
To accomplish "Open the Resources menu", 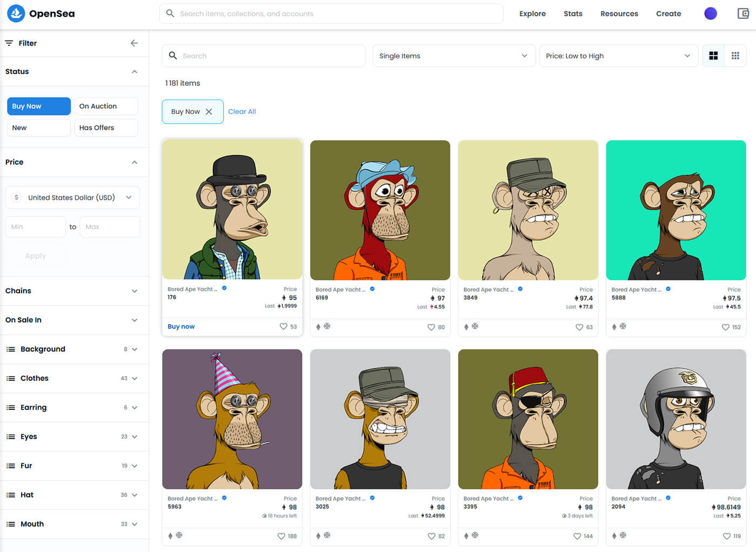I will coord(619,14).
